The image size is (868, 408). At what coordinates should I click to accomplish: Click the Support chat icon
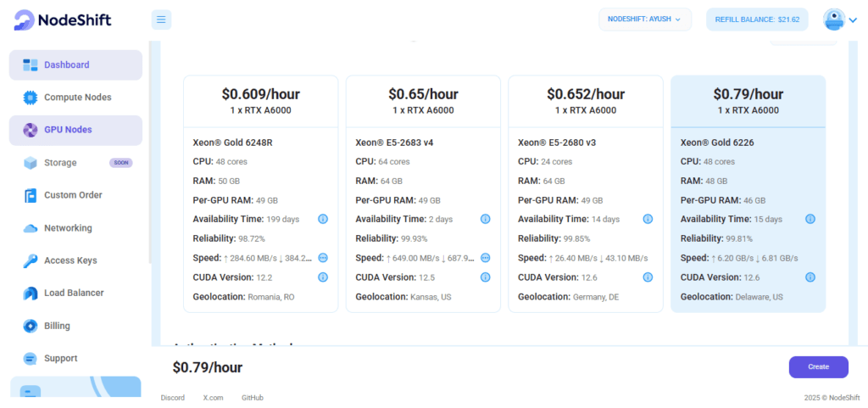[x=30, y=359]
